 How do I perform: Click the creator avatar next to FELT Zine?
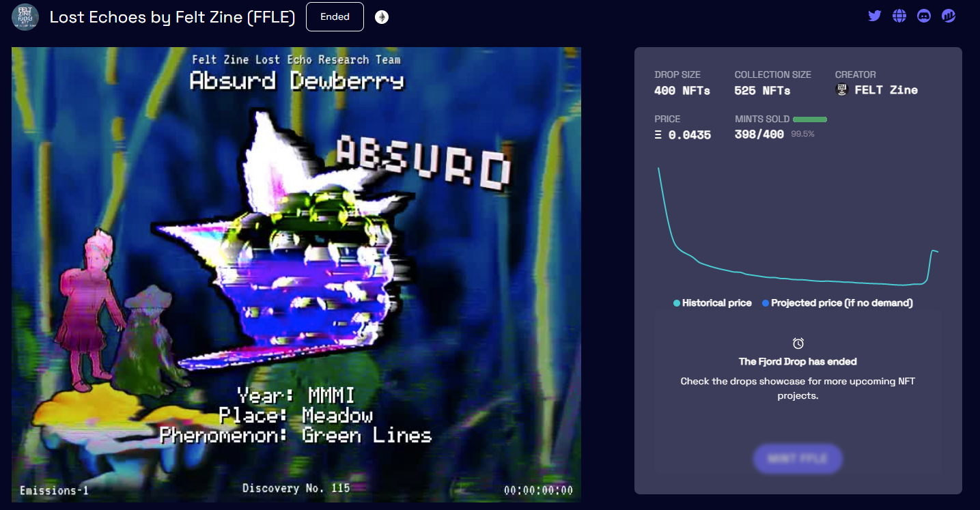point(842,89)
